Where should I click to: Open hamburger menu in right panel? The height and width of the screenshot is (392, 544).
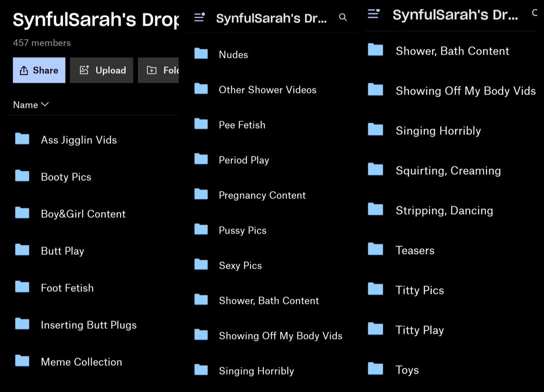[374, 14]
